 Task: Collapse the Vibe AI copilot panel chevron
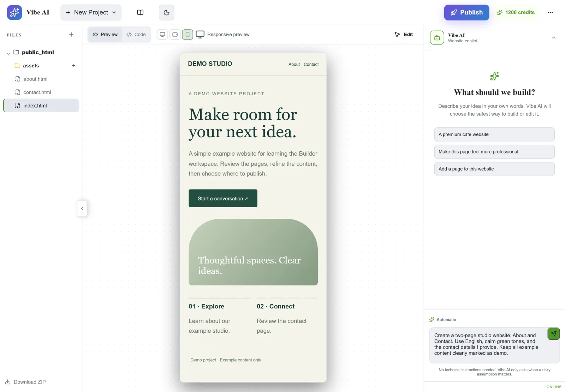553,38
